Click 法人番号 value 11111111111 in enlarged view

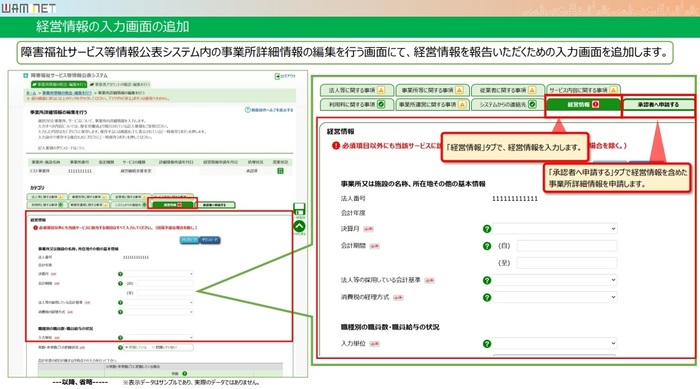(x=515, y=198)
